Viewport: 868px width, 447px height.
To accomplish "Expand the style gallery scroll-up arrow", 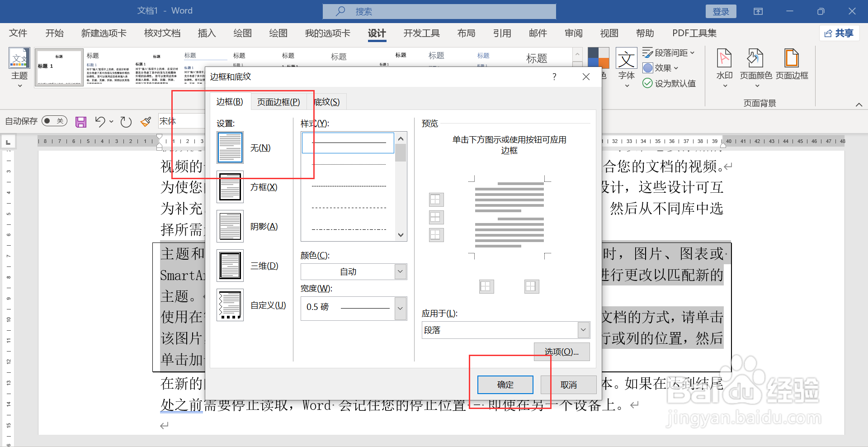I will 577,54.
